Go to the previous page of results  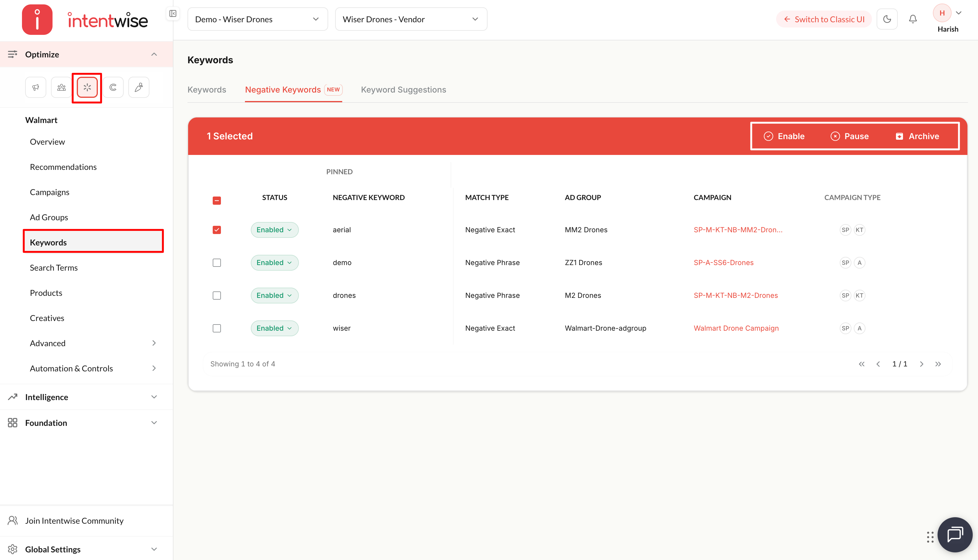pyautogui.click(x=878, y=364)
